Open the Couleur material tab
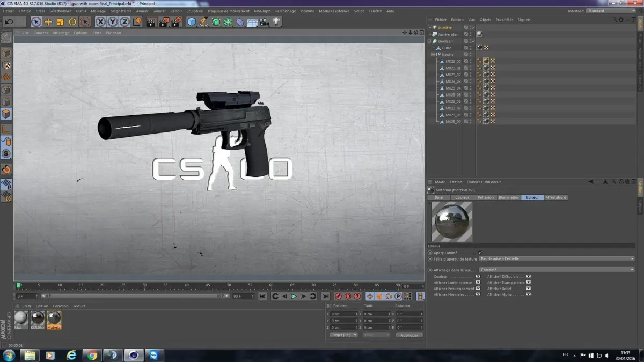644x362 pixels. tap(462, 197)
